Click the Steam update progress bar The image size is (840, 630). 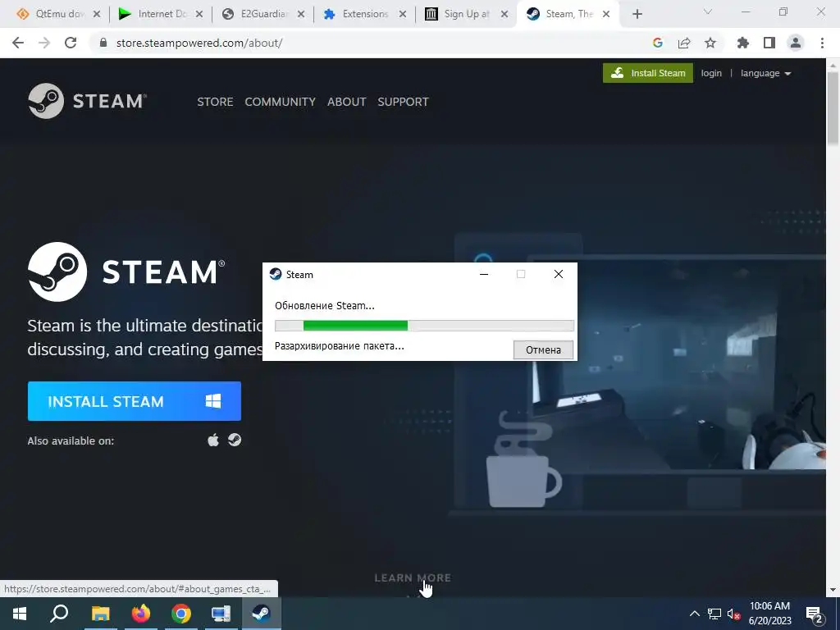424,326
